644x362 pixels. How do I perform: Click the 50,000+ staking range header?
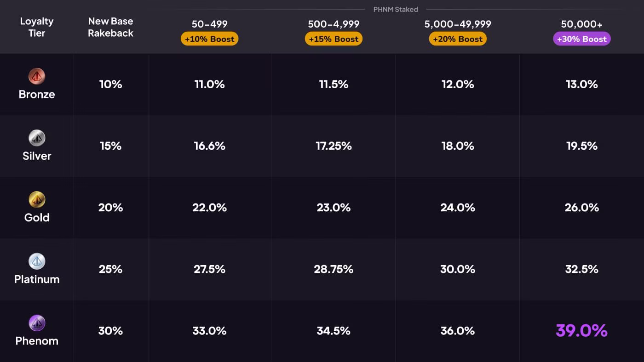coord(582,24)
